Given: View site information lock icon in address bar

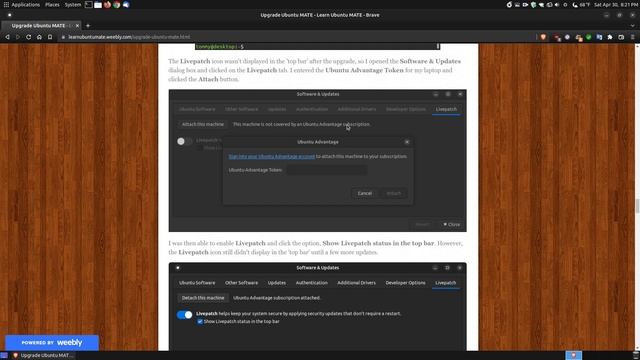Looking at the screenshot, I should pyautogui.click(x=63, y=37).
